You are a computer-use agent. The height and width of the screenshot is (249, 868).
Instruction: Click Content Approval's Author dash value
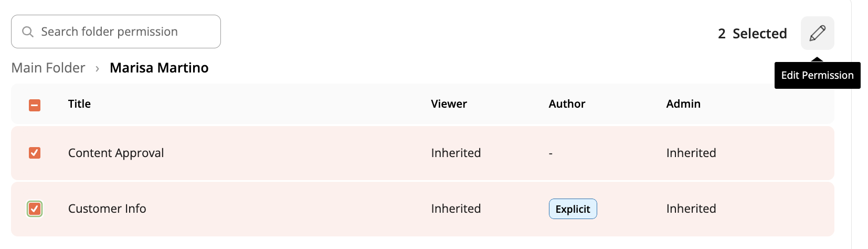tap(551, 153)
